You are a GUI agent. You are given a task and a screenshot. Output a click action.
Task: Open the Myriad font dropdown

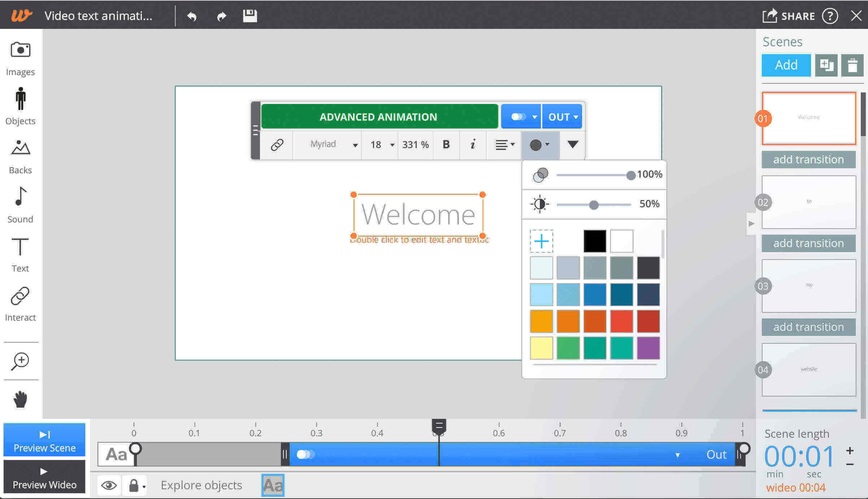click(x=327, y=145)
